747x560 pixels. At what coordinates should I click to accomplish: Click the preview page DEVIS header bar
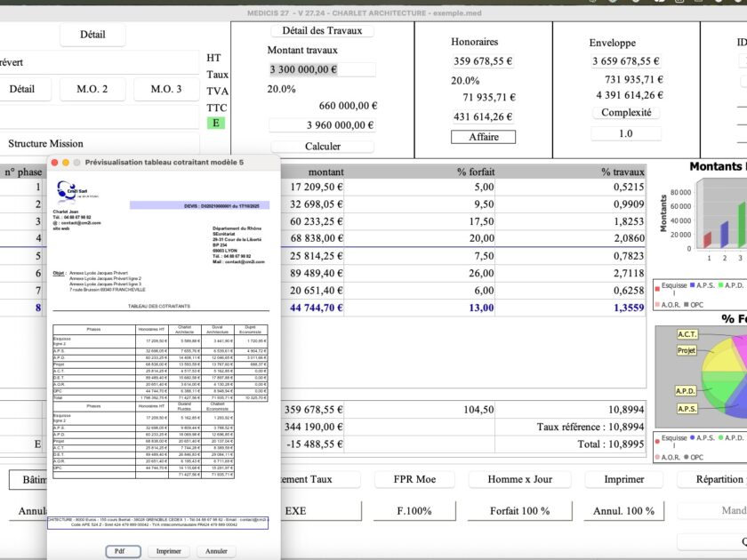tap(199, 205)
